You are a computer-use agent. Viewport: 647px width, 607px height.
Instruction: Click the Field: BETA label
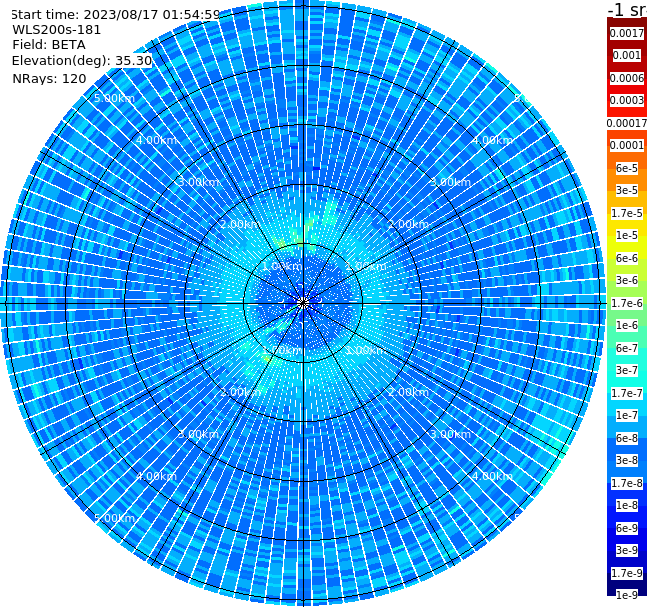pos(49,45)
